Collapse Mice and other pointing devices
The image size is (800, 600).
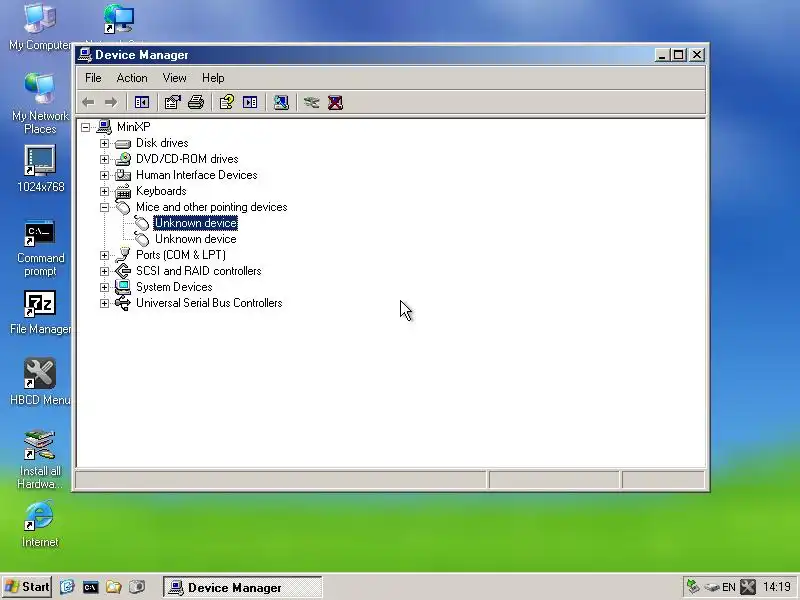[105, 207]
